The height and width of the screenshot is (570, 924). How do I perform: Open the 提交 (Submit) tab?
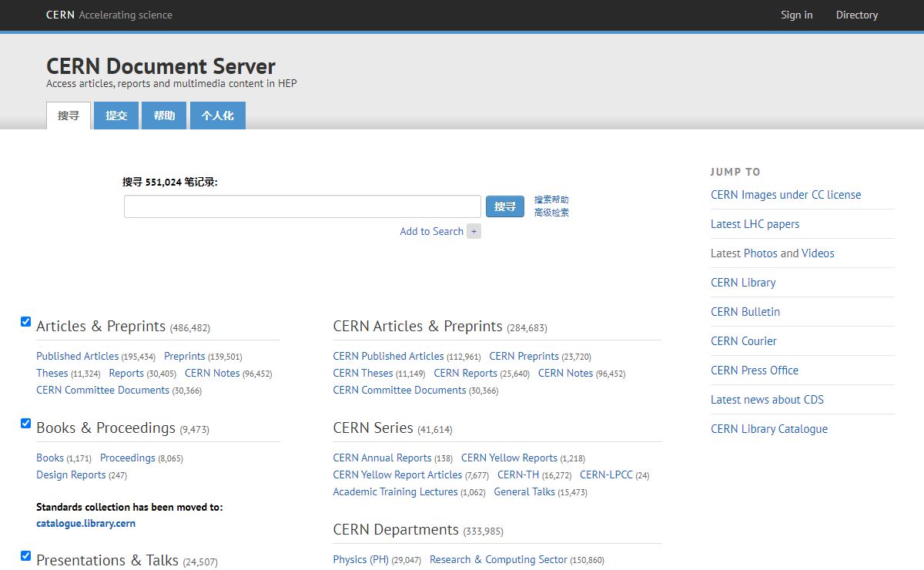[116, 116]
